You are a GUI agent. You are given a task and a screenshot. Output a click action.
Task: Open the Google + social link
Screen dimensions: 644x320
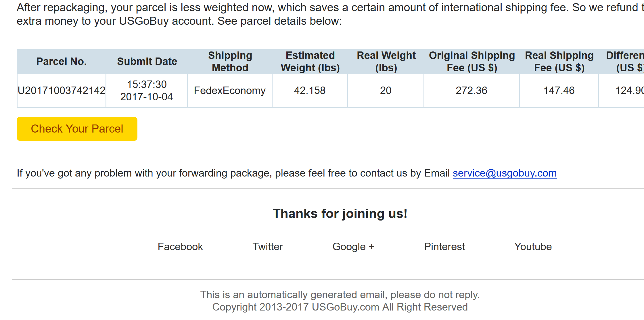(x=353, y=247)
